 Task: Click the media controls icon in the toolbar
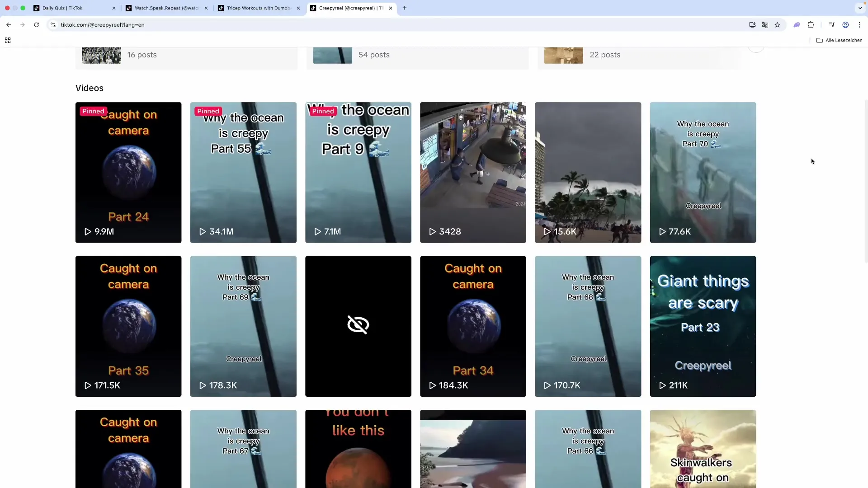pyautogui.click(x=831, y=25)
